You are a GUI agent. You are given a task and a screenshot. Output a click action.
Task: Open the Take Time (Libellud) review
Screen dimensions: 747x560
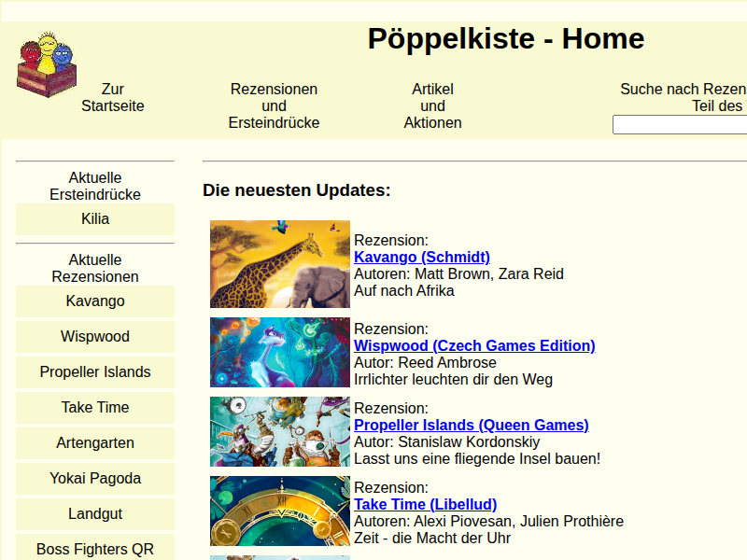[x=425, y=504]
